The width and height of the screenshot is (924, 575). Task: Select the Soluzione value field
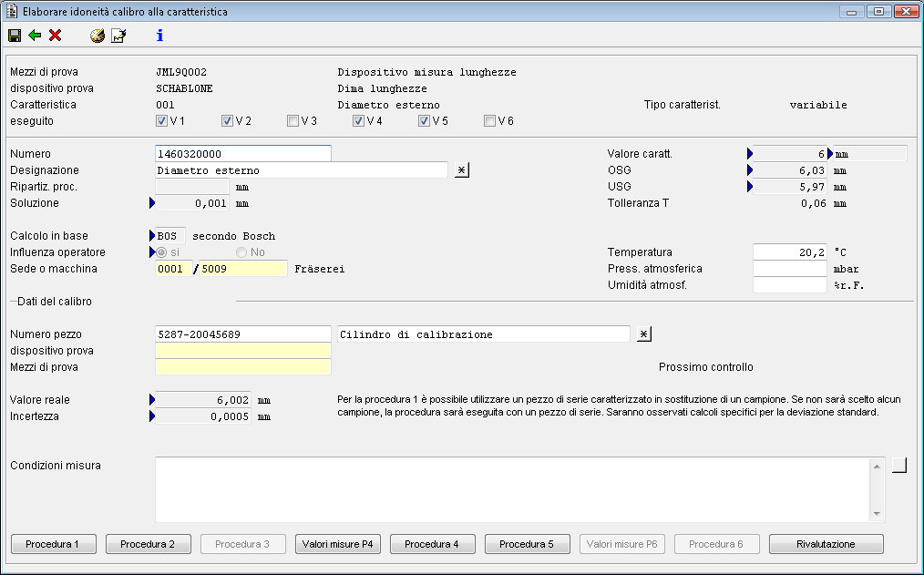click(x=192, y=203)
